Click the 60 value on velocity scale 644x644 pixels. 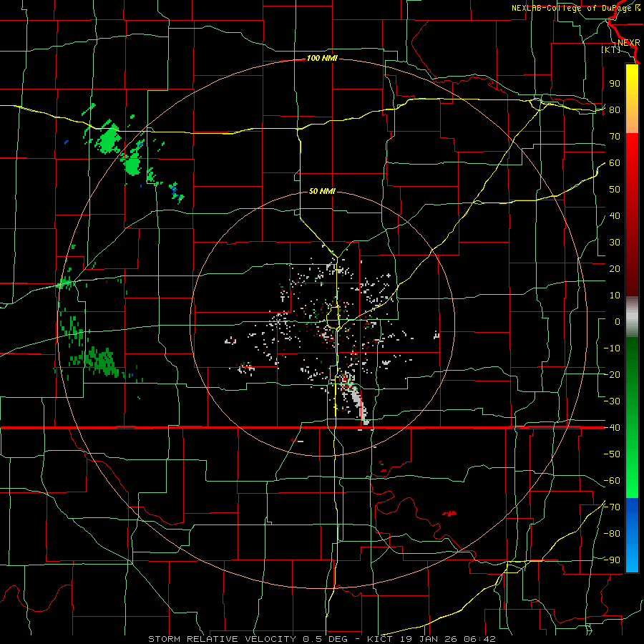[x=615, y=162]
